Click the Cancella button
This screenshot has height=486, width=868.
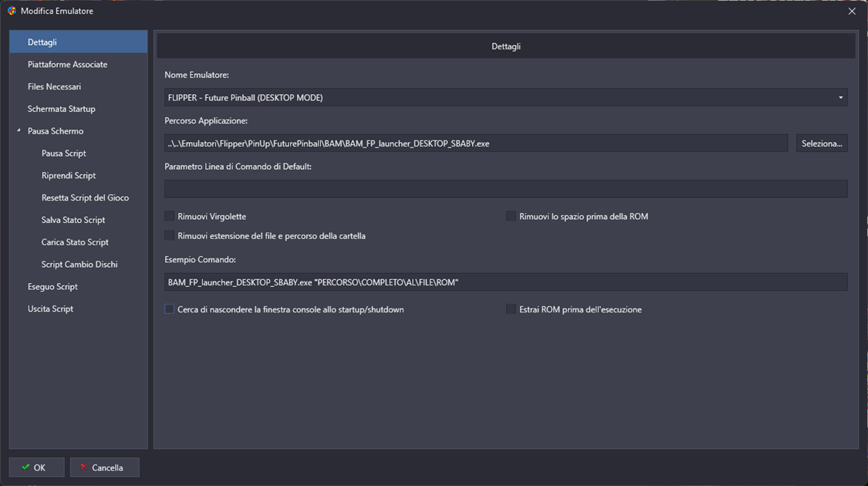(x=105, y=467)
